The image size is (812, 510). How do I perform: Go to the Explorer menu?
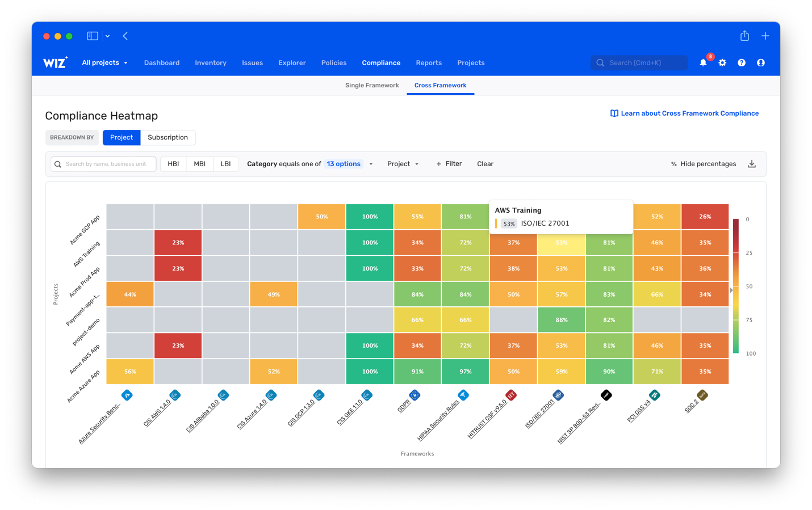292,63
